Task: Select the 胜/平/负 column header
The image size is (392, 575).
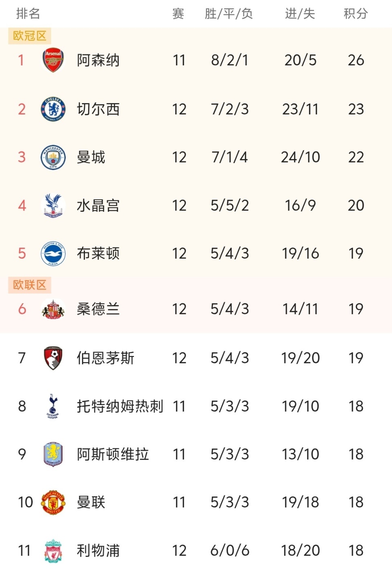Action: [x=229, y=14]
